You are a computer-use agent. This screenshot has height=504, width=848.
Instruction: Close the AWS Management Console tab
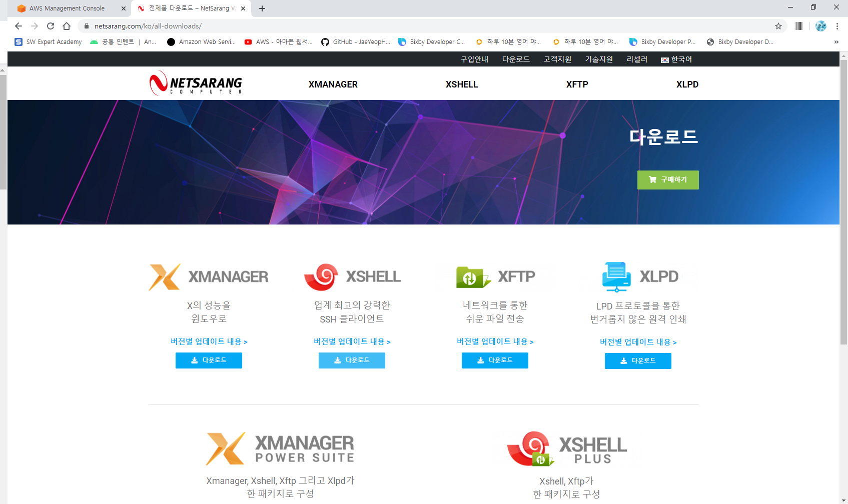[124, 8]
